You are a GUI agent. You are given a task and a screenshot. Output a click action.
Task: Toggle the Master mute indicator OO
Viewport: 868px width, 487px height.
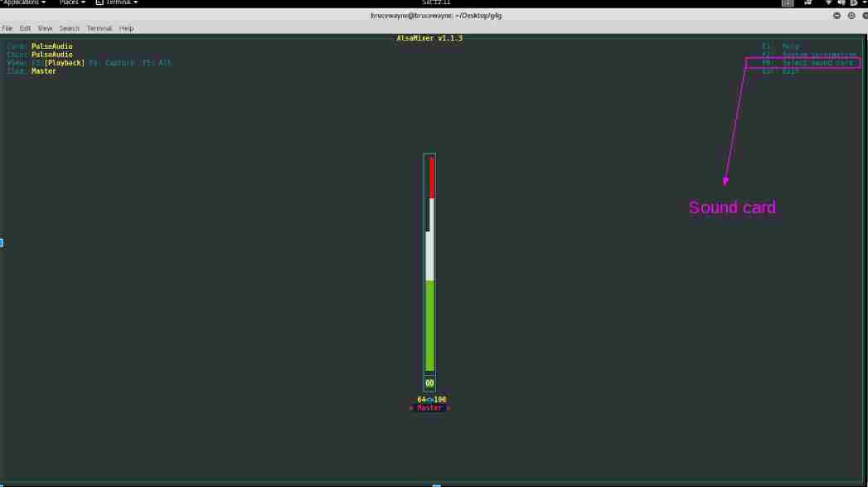point(429,383)
